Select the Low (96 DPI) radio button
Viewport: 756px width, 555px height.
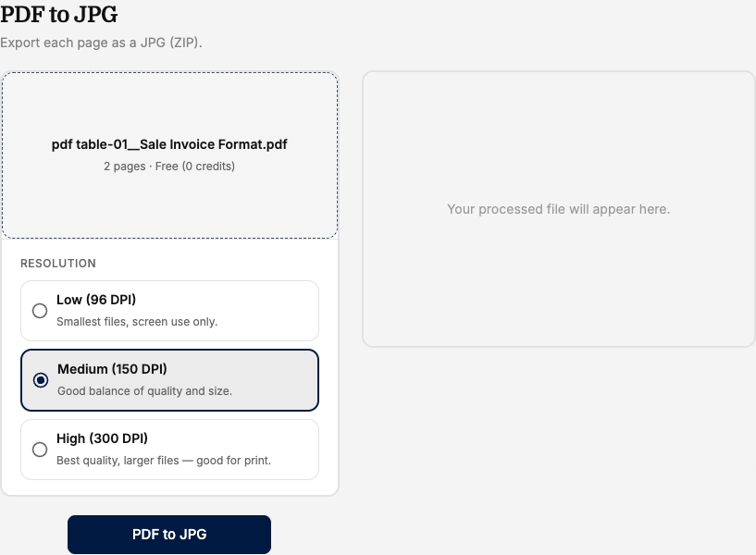(40, 311)
